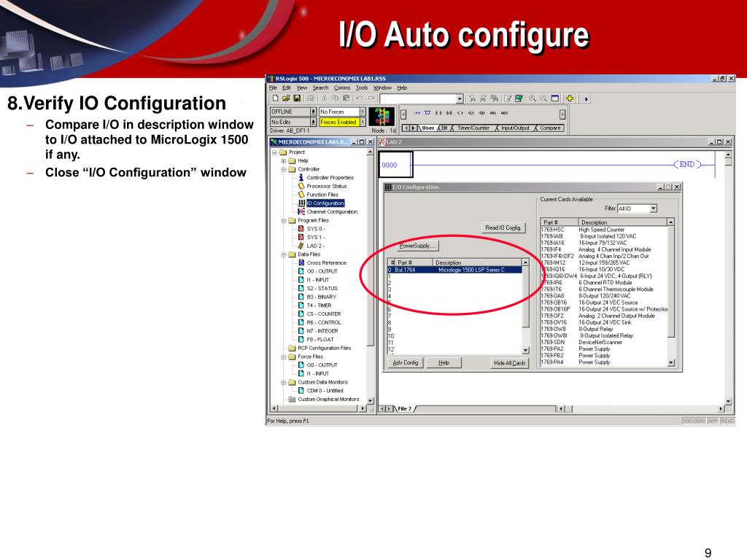
Task: Collapse the Force Files tree folder
Action: coord(284,357)
